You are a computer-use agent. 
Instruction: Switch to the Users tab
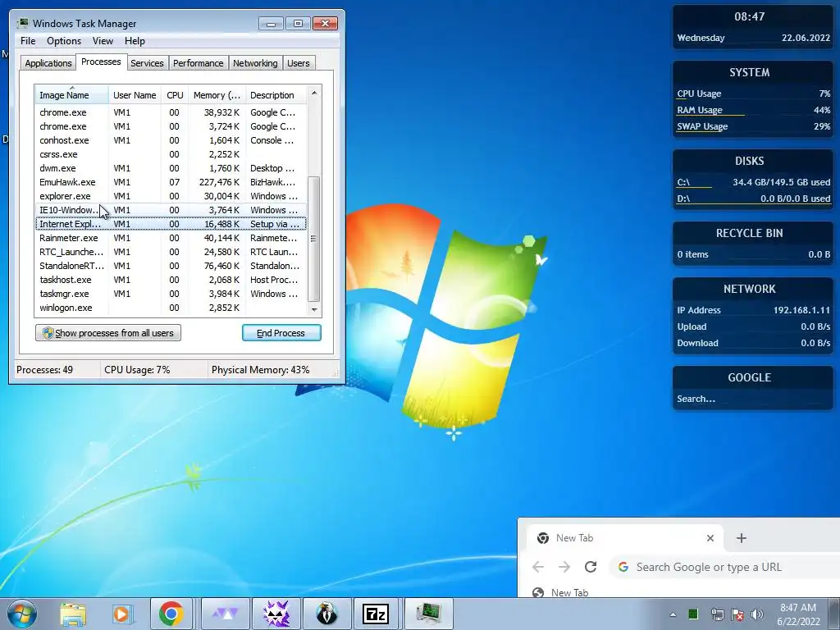(x=299, y=63)
